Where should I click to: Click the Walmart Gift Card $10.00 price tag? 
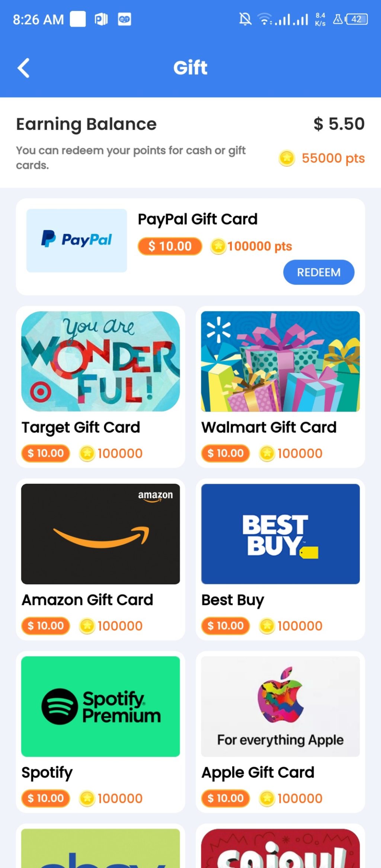[225, 453]
